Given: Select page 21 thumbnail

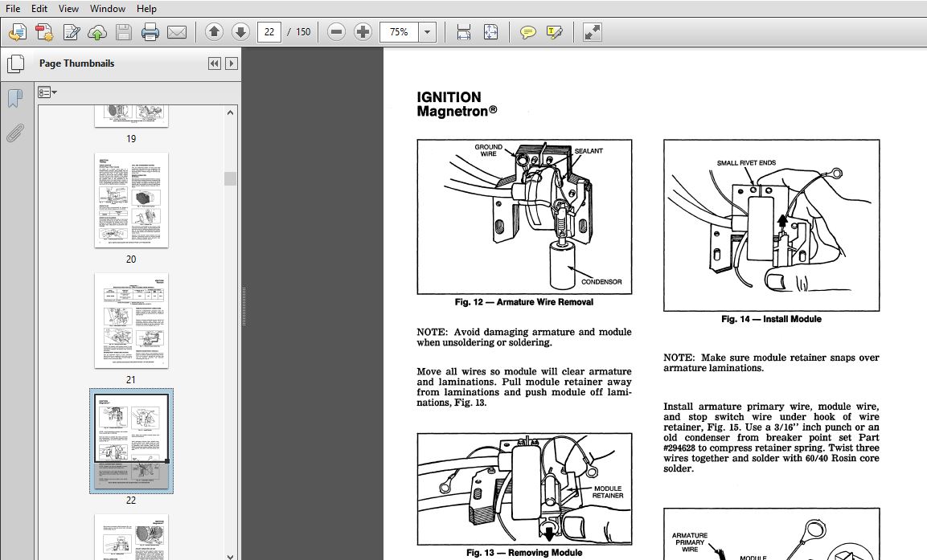Looking at the screenshot, I should point(131,320).
